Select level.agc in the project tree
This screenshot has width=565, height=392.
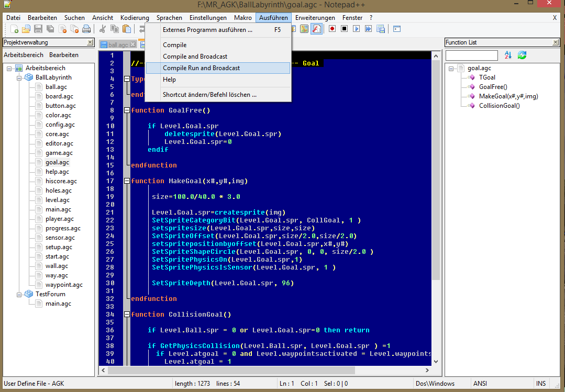click(58, 200)
